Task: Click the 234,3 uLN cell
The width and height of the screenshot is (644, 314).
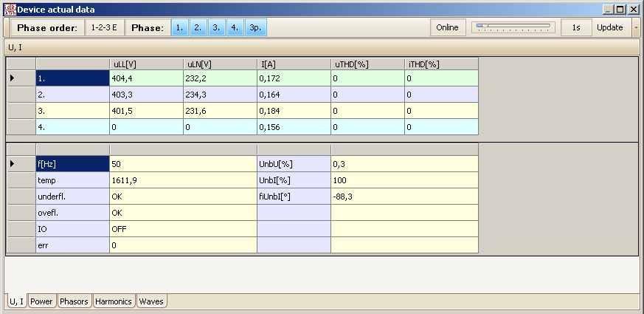Action: pyautogui.click(x=220, y=95)
